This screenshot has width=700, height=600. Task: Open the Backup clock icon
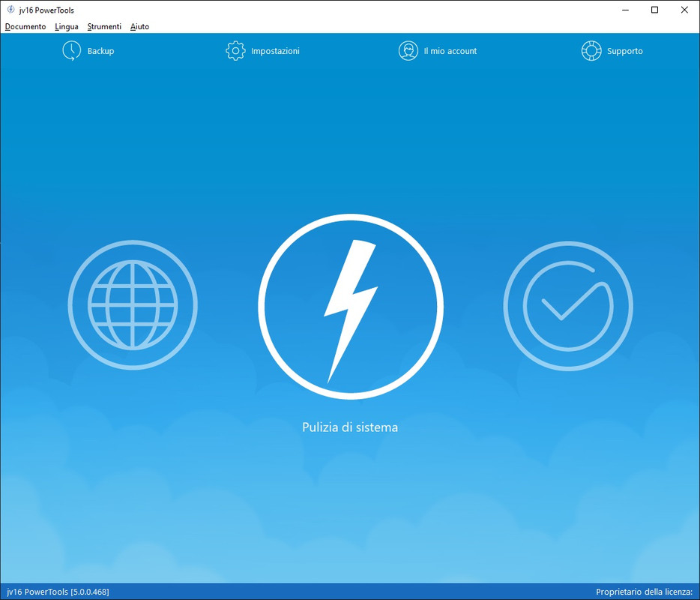point(71,51)
